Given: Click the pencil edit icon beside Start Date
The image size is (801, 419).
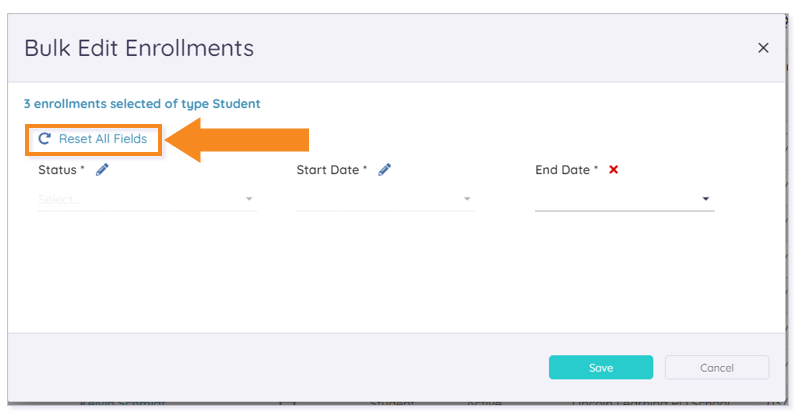Looking at the screenshot, I should [x=385, y=170].
